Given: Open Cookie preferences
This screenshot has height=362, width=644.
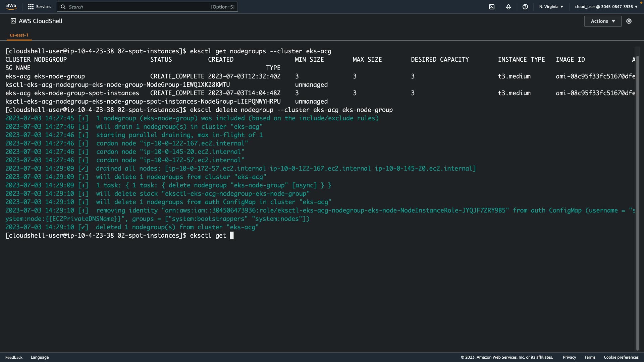Looking at the screenshot, I should tap(621, 357).
